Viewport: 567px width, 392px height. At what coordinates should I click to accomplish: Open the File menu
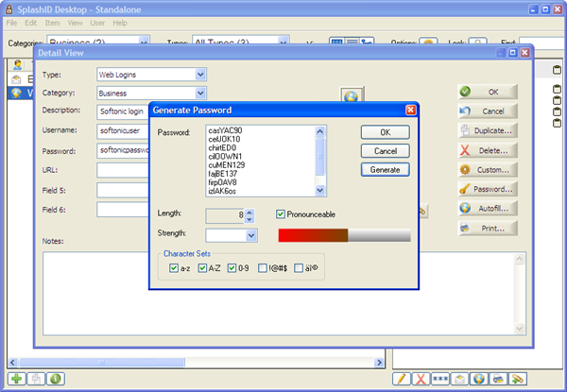12,22
